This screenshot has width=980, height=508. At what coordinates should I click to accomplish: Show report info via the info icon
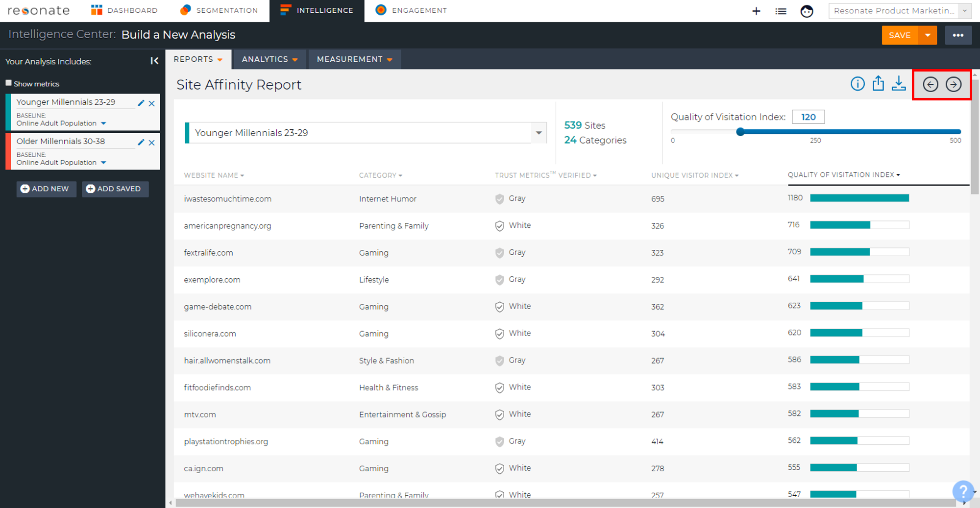point(857,84)
